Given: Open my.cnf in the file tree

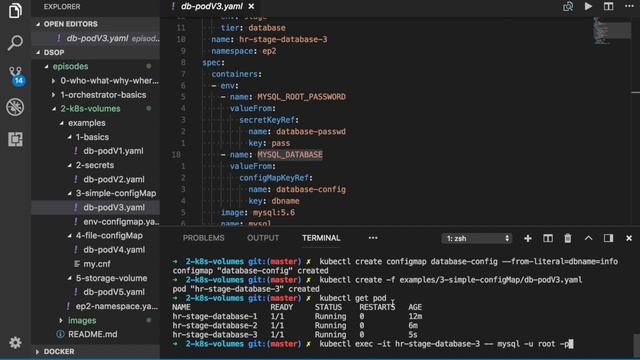Looking at the screenshot, I should click(x=97, y=264).
